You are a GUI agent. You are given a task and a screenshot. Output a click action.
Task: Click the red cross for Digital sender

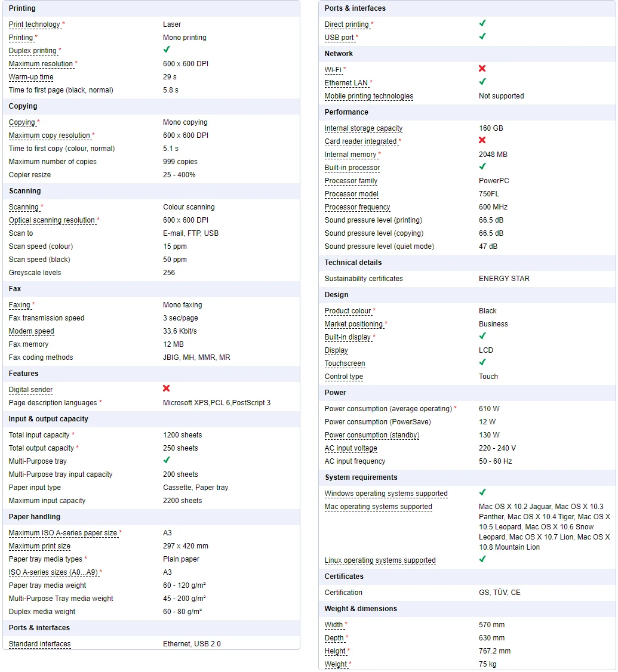(x=167, y=389)
